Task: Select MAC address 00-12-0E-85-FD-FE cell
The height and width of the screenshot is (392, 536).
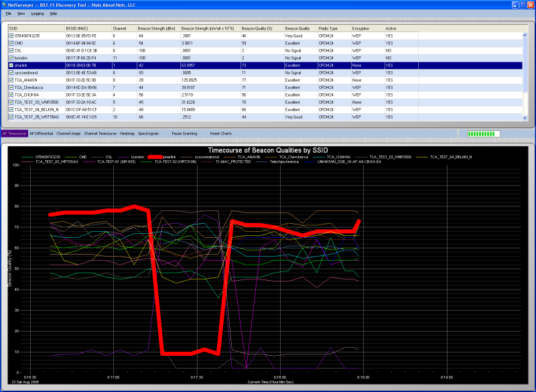Action: 81,36
